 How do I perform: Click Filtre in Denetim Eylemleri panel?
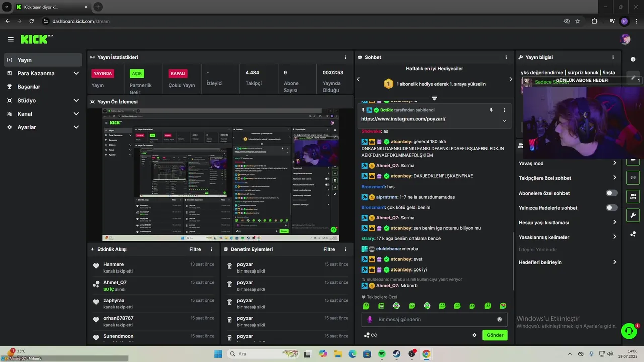click(329, 249)
